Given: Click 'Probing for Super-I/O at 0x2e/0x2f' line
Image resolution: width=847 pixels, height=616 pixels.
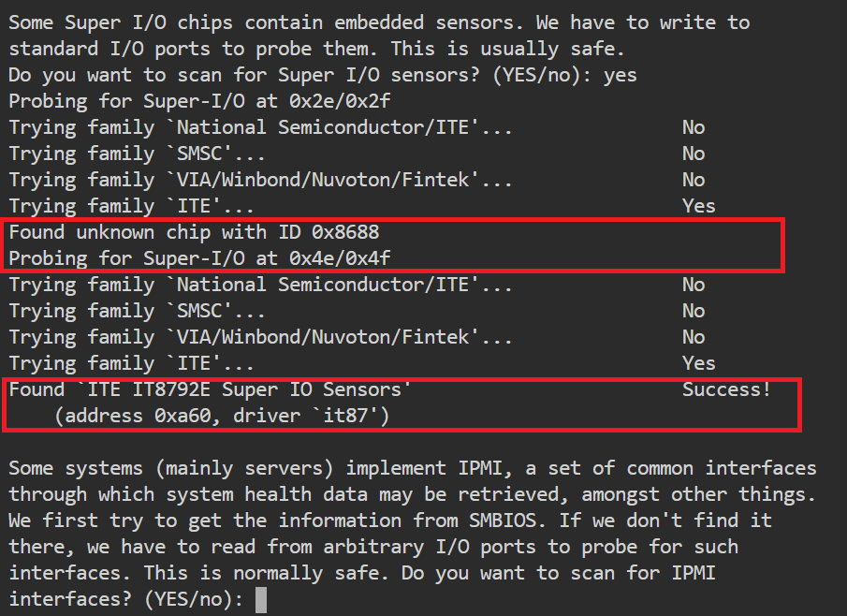Looking at the screenshot, I should (199, 101).
